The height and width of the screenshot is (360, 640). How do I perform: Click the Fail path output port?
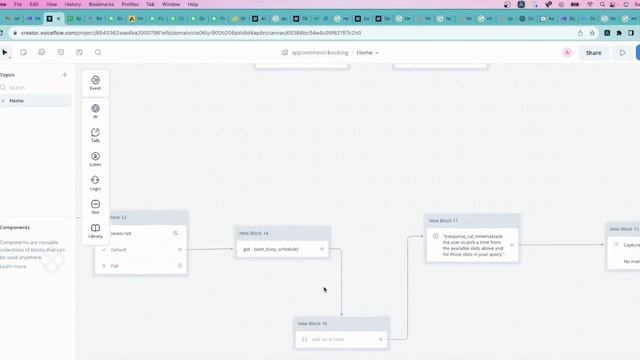[180, 266]
